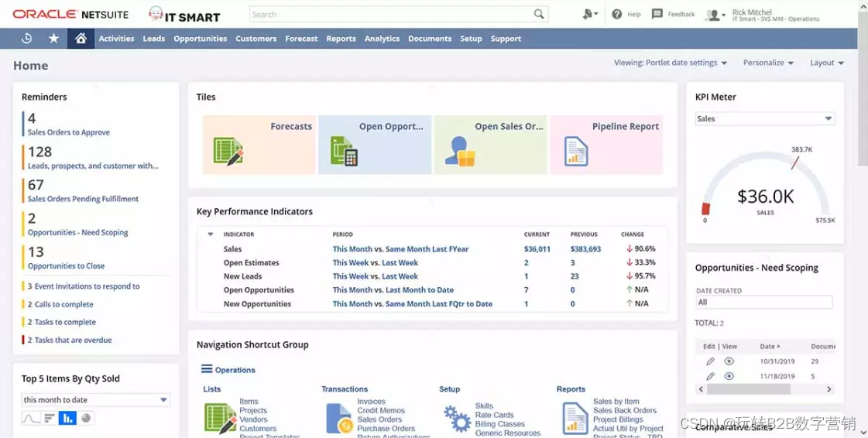Open the Sales by Item report link
The image size is (868, 438).
[x=616, y=402]
